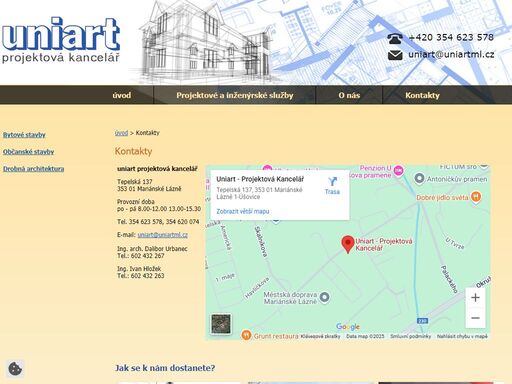The width and height of the screenshot is (512, 384).
Task: Click the uniart logo in the header
Action: (x=61, y=40)
